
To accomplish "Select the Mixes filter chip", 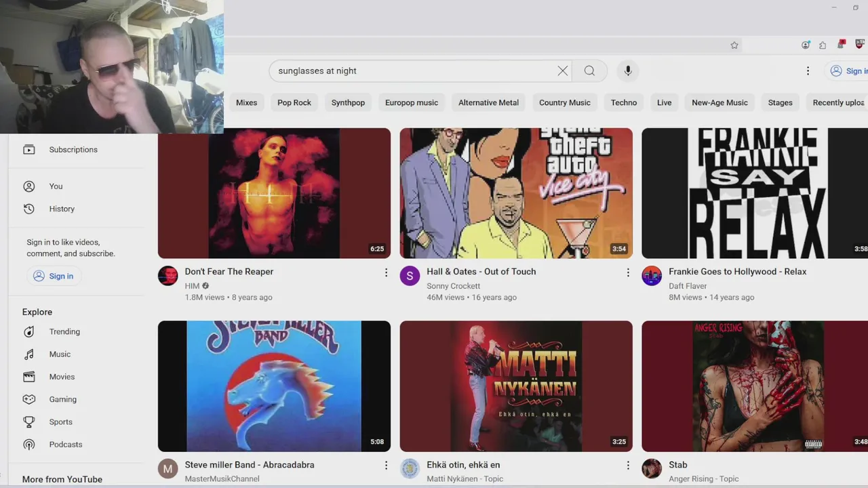I will tap(246, 103).
